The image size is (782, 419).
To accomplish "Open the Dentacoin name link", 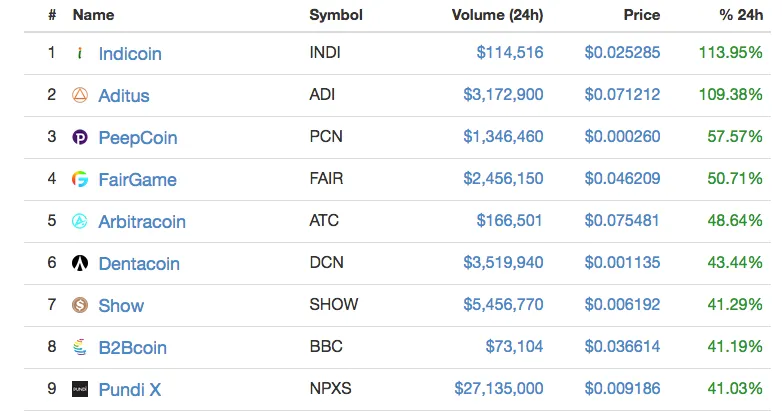I will [x=139, y=263].
